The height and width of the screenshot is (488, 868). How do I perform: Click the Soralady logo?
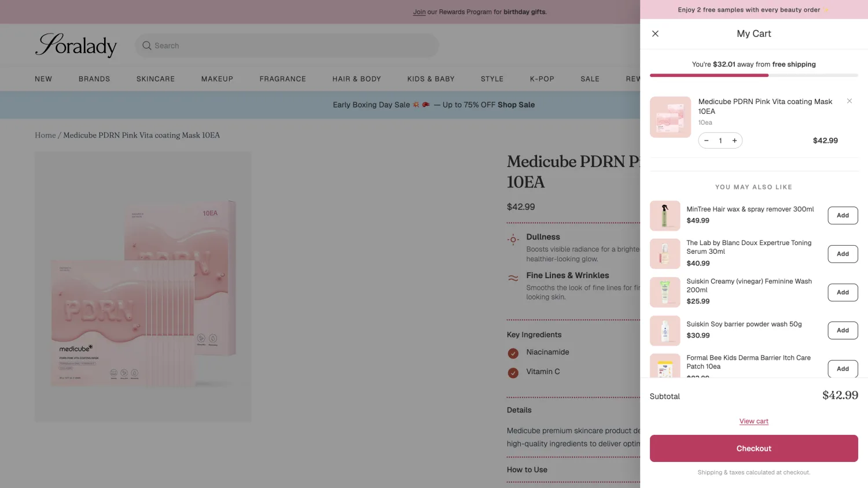[76, 45]
